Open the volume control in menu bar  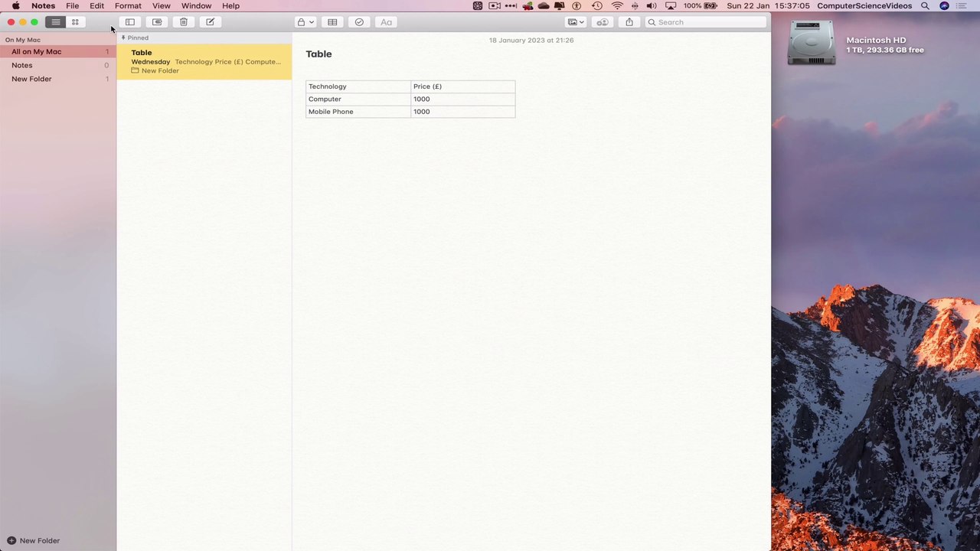652,5
